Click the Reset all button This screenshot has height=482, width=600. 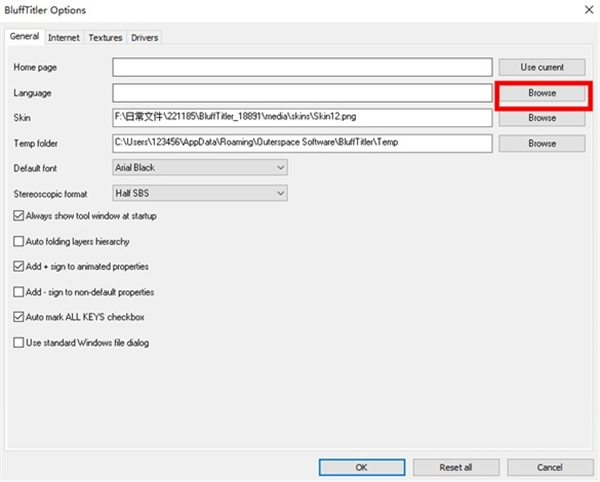coord(455,467)
